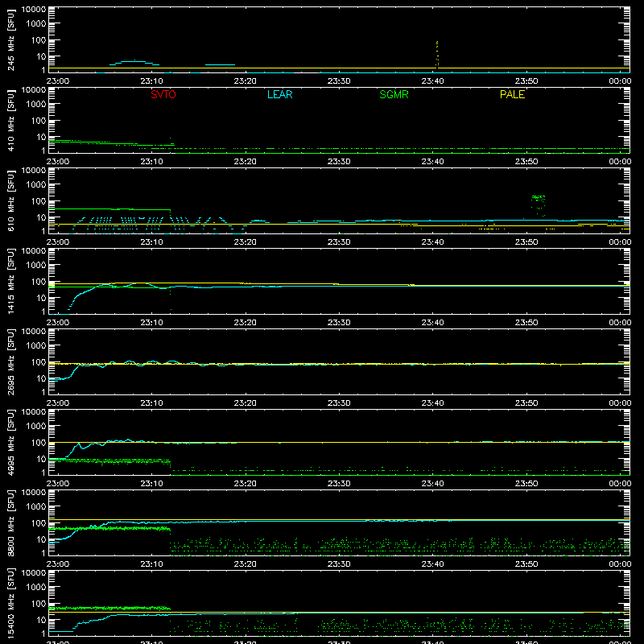This screenshot has width=644, height=644.
Task: Click 23:10 time label under 4995 MHz panel
Action: pyautogui.click(x=151, y=484)
